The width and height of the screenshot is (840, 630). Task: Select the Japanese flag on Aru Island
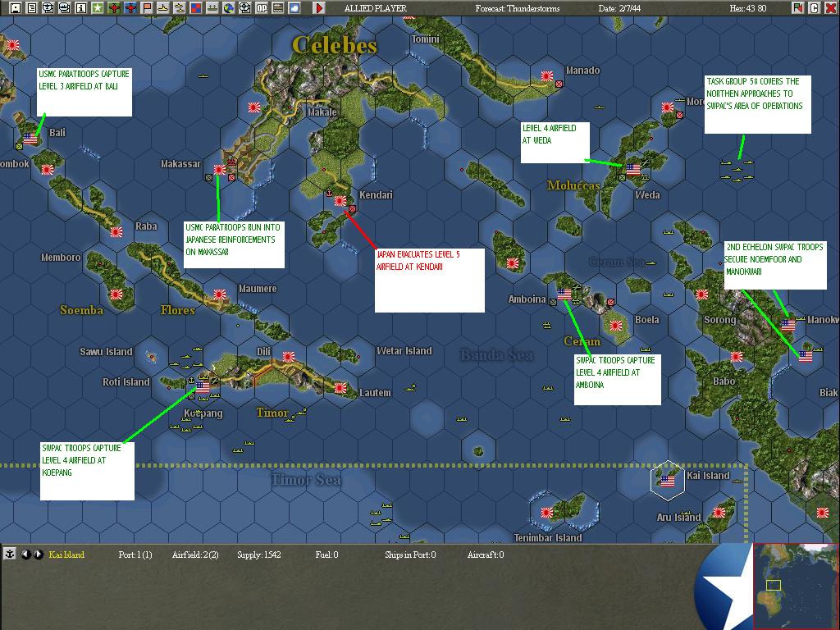[x=719, y=513]
